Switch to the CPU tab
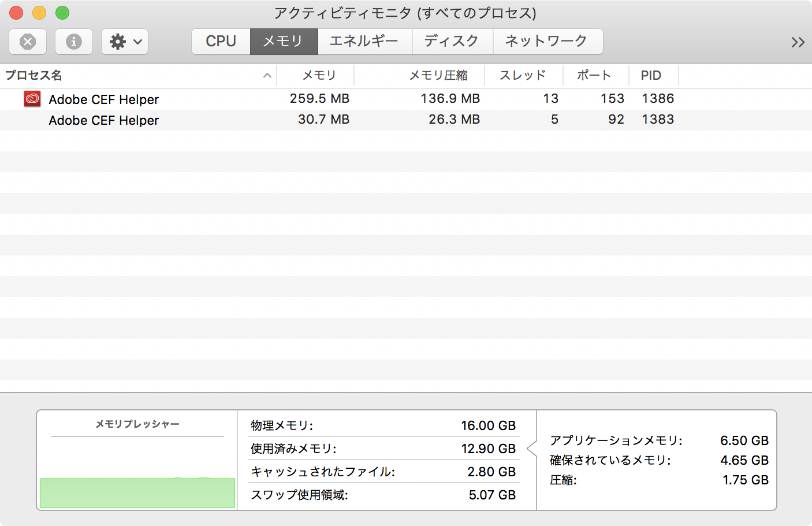 tap(221, 42)
